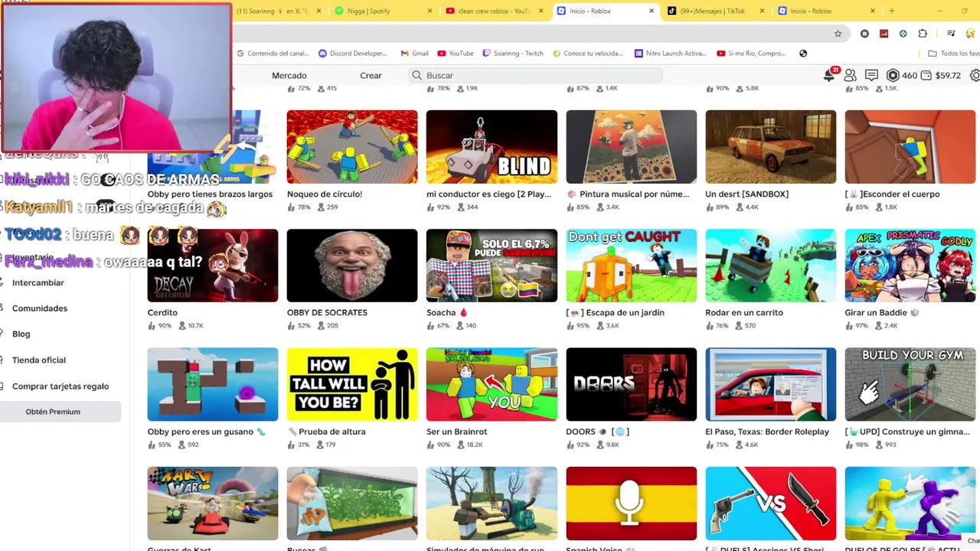
Task: Open a new tab with the plus button
Action: pos(891,11)
